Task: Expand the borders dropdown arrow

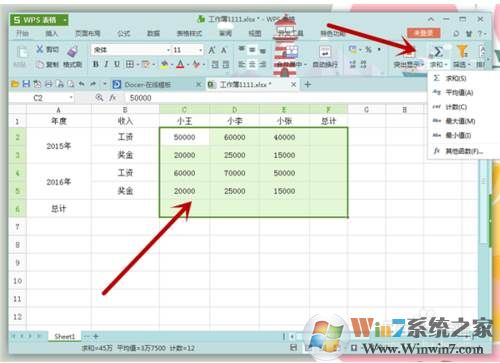Action: click(x=137, y=65)
